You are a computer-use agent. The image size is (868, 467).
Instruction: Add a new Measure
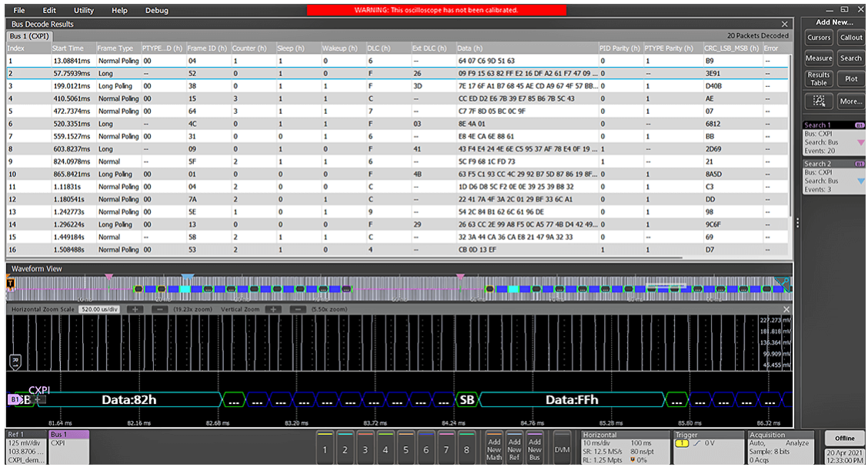tap(819, 58)
